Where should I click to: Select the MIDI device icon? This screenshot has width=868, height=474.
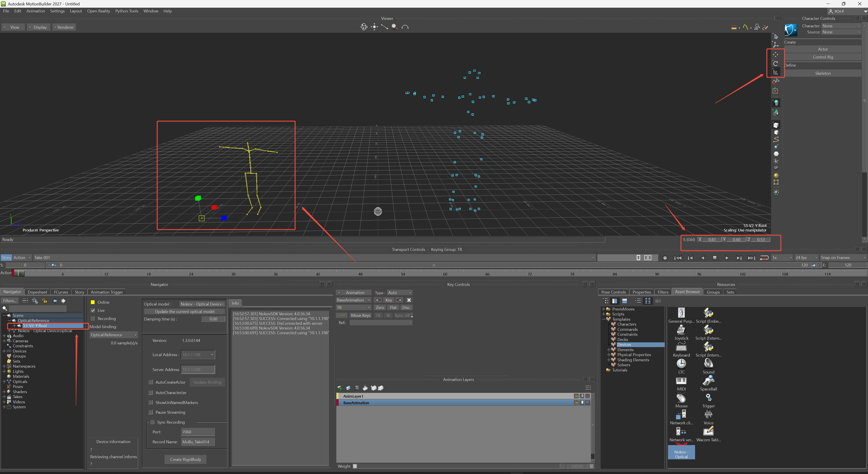pyautogui.click(x=681, y=383)
